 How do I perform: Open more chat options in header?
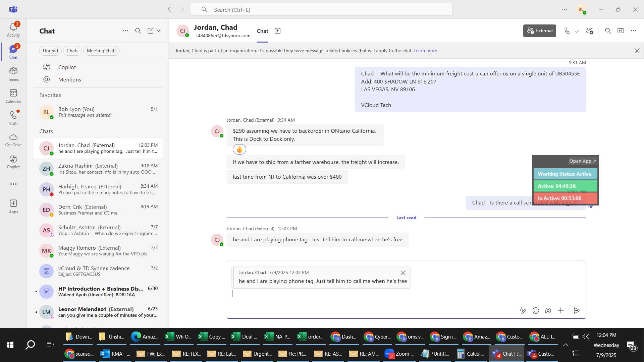634,31
